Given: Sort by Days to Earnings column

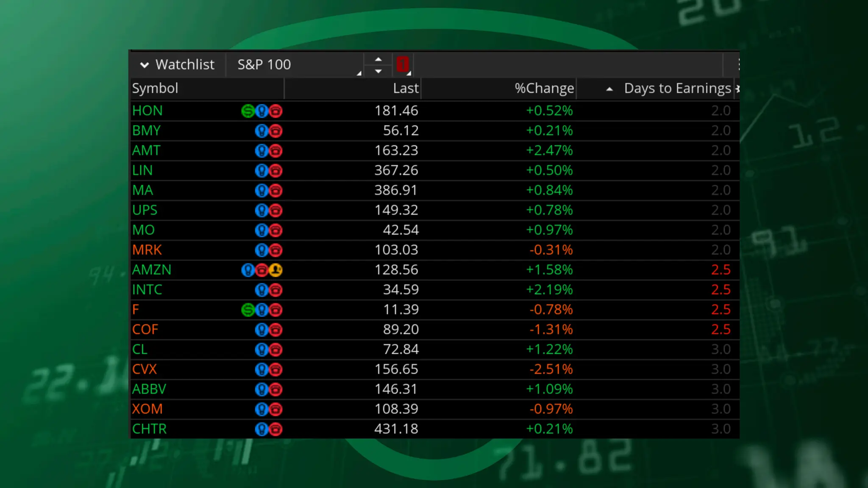Looking at the screenshot, I should click(x=677, y=88).
